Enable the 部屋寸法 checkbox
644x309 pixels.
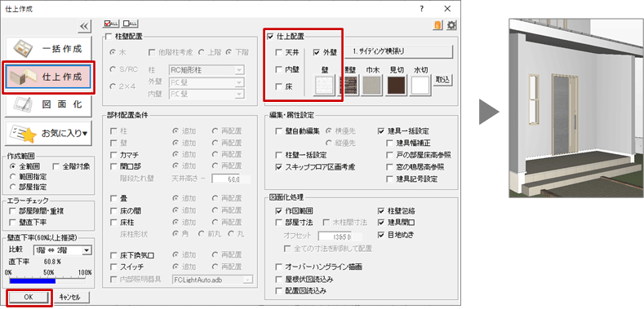[x=279, y=223]
